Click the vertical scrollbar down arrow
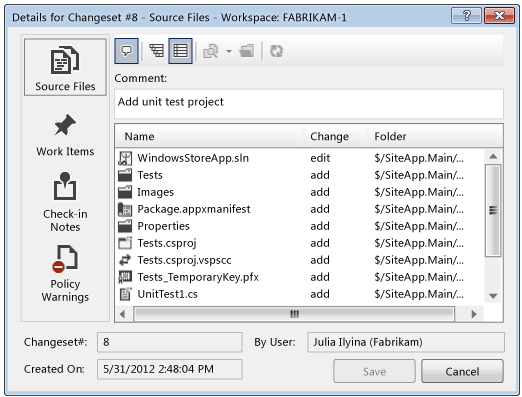 coord(493,296)
